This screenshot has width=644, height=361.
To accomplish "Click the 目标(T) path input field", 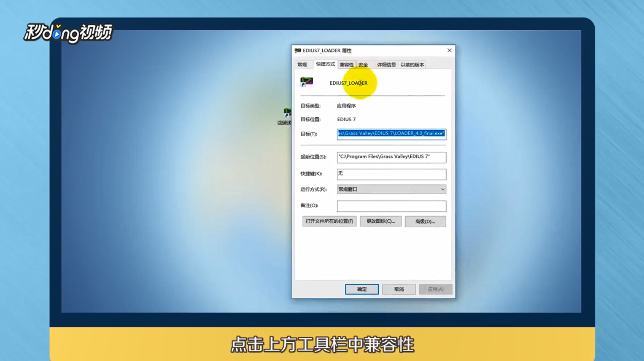I will (x=391, y=134).
